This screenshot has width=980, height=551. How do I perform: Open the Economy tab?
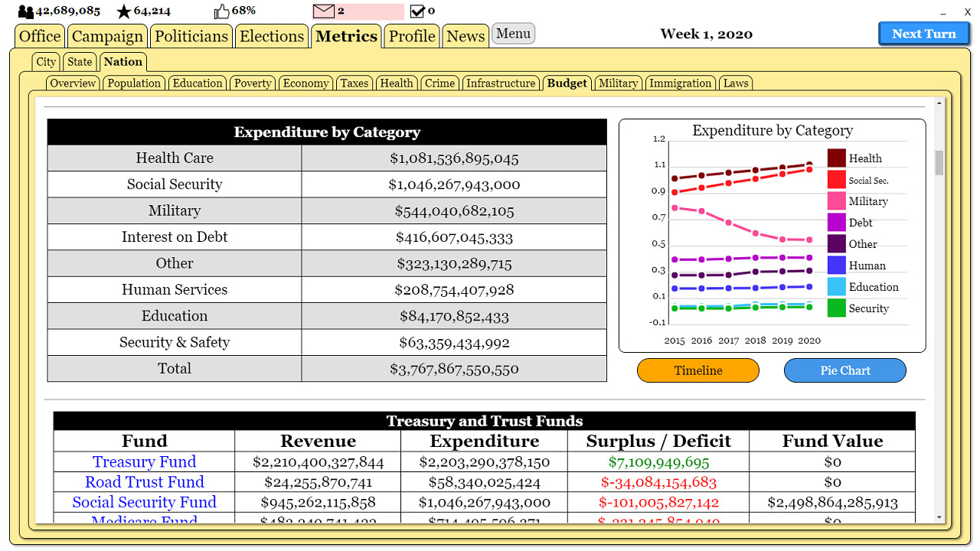[x=305, y=83]
